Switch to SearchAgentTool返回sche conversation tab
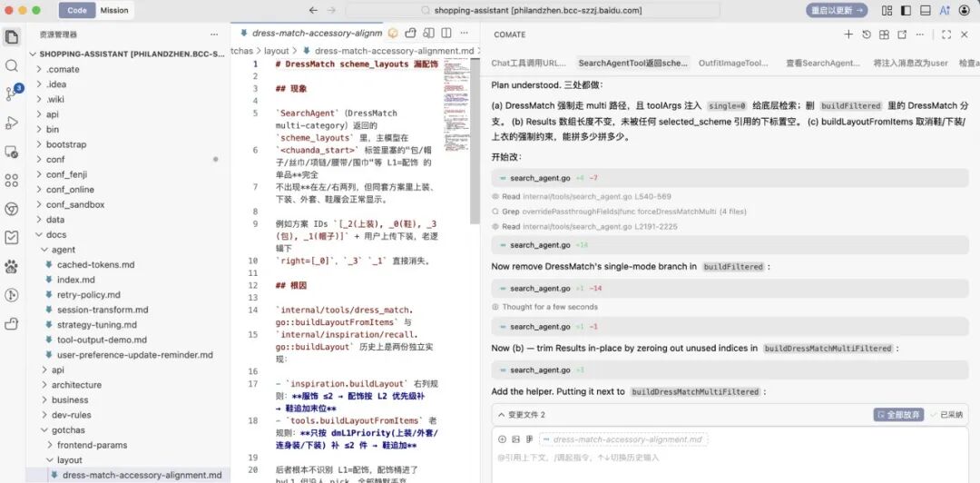The image size is (980, 483). coord(633,64)
